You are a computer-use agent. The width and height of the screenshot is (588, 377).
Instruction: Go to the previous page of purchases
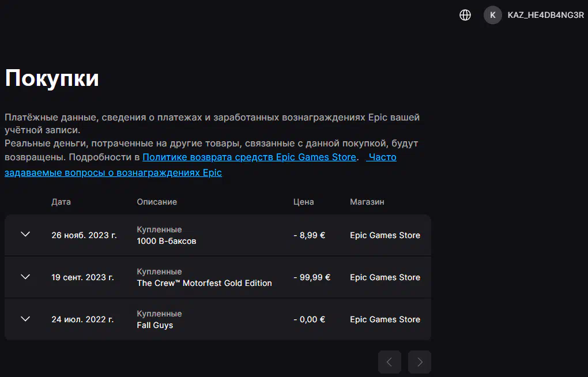pos(389,362)
